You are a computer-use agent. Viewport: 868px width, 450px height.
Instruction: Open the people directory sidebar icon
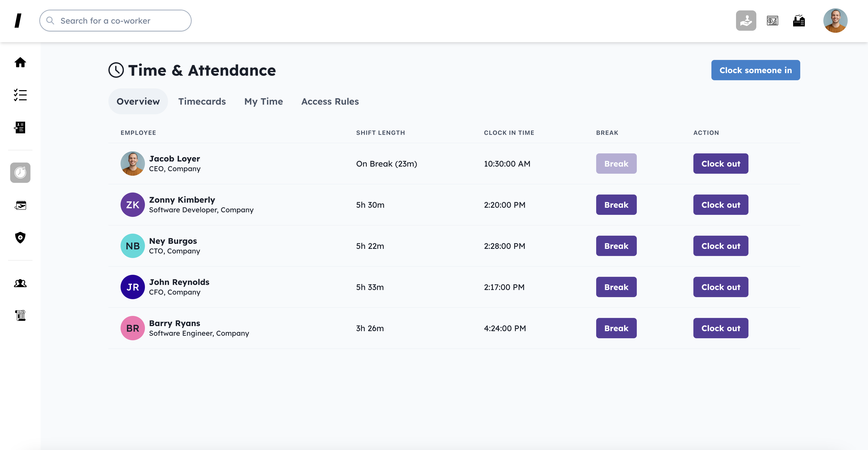click(x=20, y=283)
